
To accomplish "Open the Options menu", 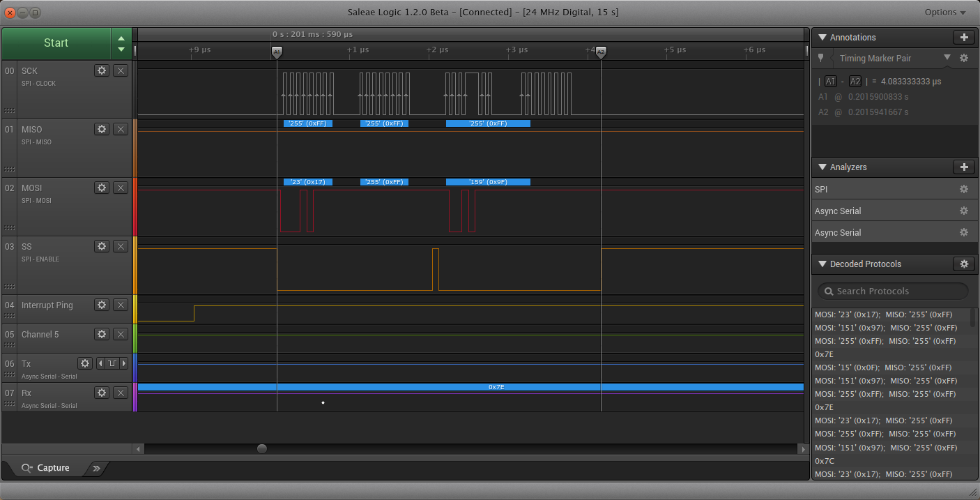I will [944, 13].
